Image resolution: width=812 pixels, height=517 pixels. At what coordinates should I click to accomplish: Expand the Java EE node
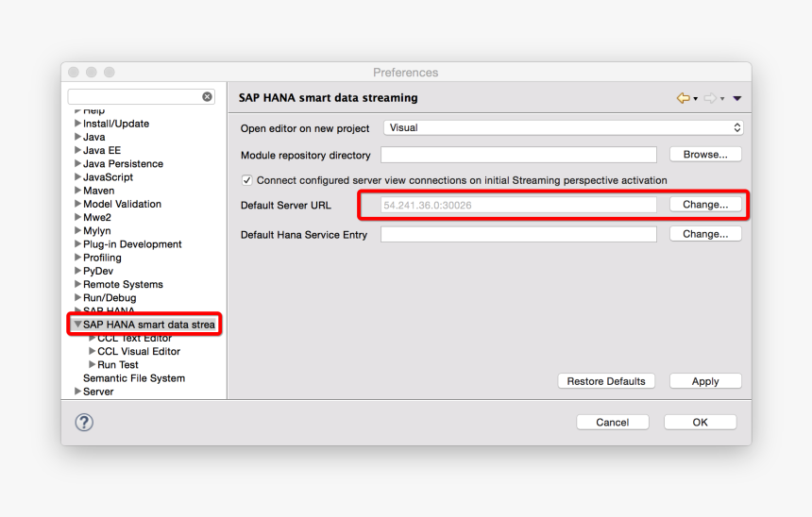(x=77, y=150)
